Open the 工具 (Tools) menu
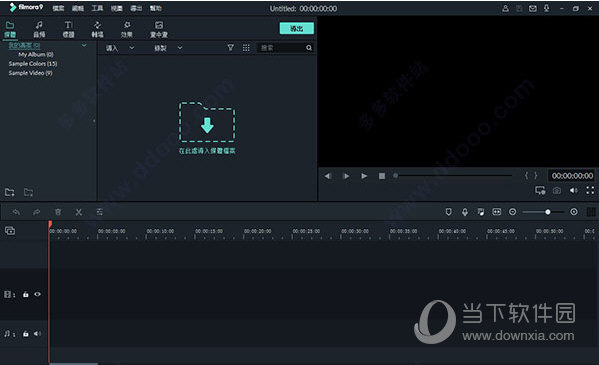This screenshot has height=365, width=599. coord(97,8)
